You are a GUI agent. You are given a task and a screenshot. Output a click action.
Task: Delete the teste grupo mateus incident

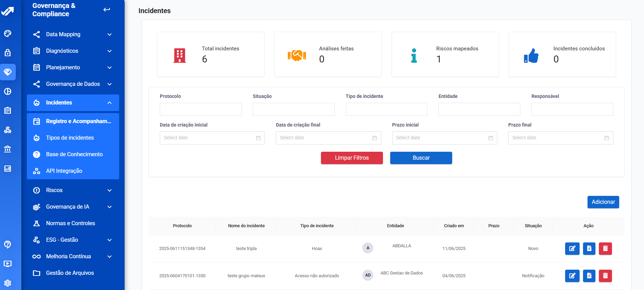[605, 276]
